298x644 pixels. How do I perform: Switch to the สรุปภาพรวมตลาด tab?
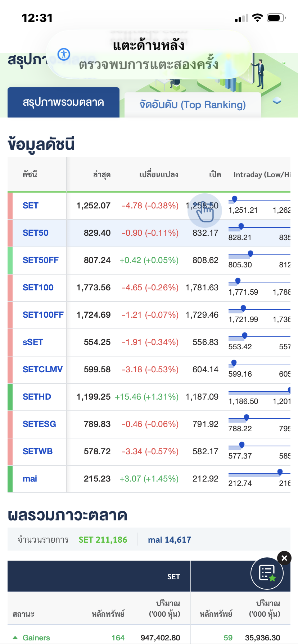pyautogui.click(x=63, y=102)
